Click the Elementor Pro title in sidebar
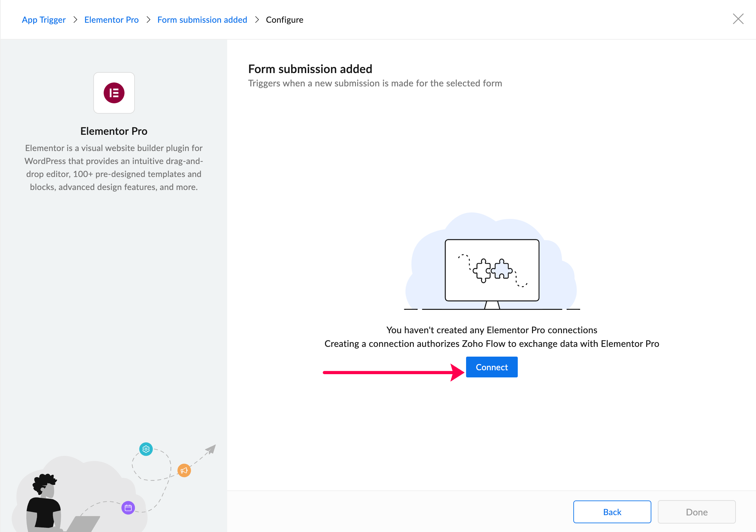Screen dimensions: 756x532 pos(114,131)
